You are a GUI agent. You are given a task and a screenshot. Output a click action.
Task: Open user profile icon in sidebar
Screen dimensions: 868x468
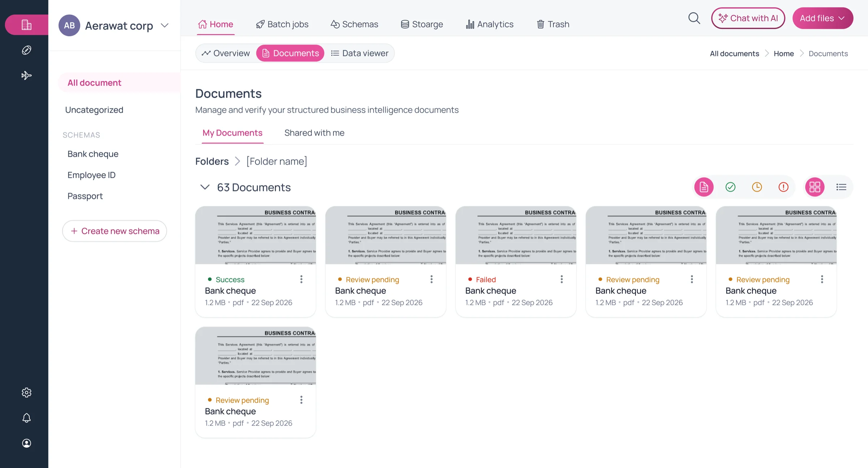26,443
